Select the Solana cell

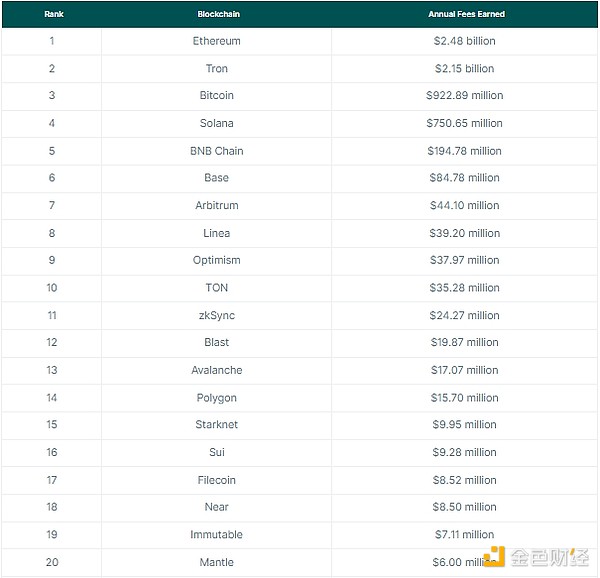pos(217,123)
